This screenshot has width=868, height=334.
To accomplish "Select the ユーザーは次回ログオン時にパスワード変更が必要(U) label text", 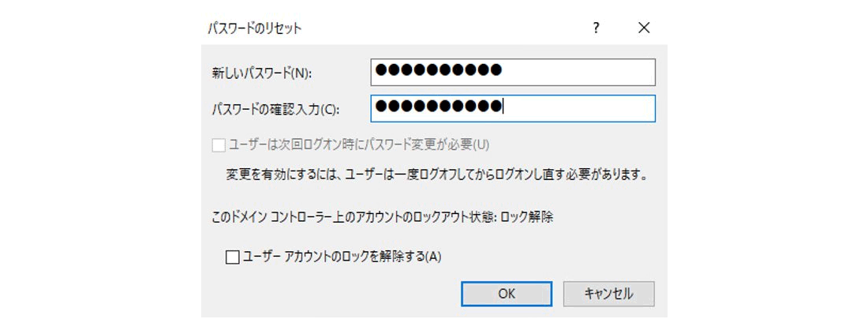I will (x=359, y=144).
